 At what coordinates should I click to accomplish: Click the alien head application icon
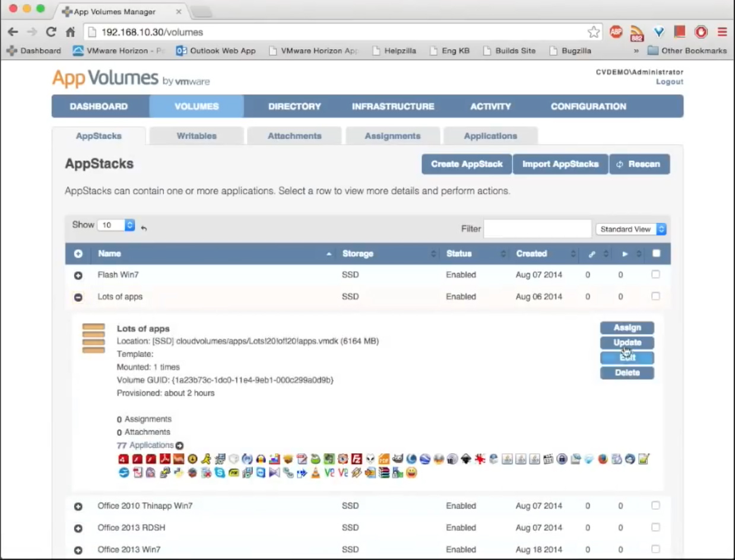[x=370, y=459]
